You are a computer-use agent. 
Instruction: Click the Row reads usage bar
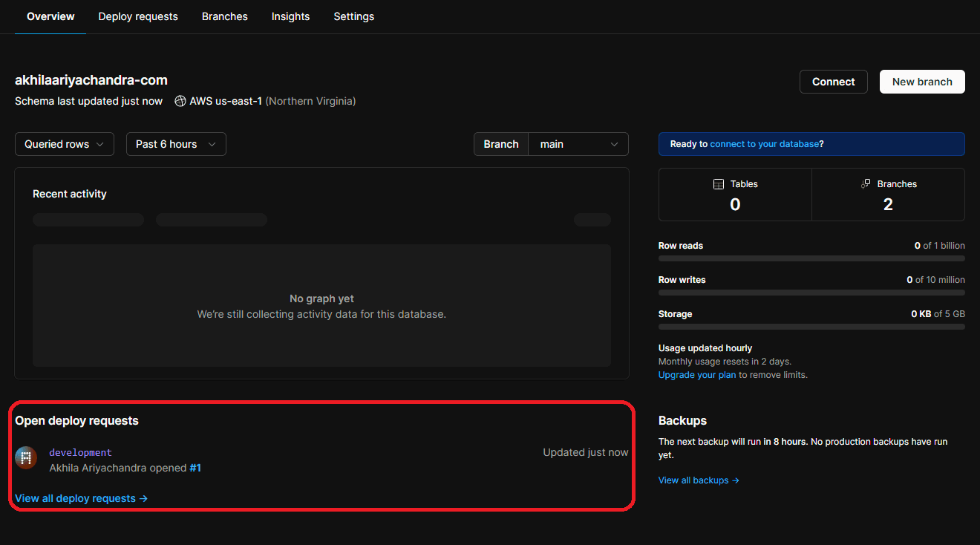[811, 258]
